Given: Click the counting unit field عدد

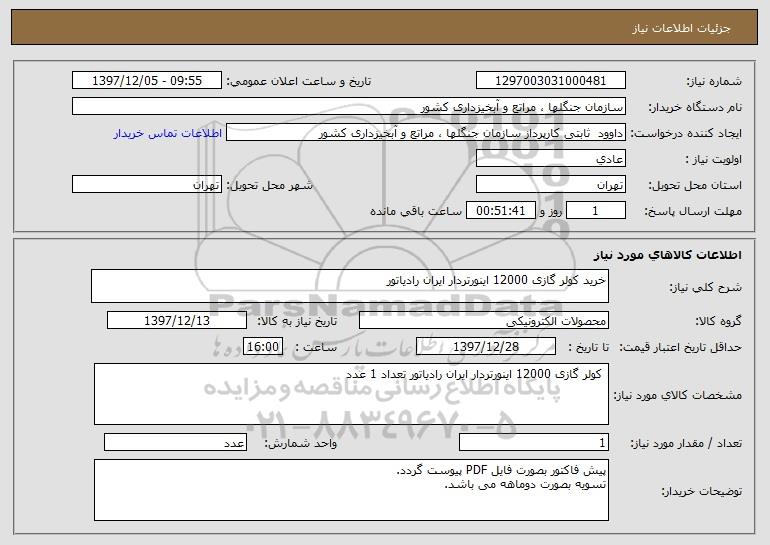Looking at the screenshot, I should (175, 442).
